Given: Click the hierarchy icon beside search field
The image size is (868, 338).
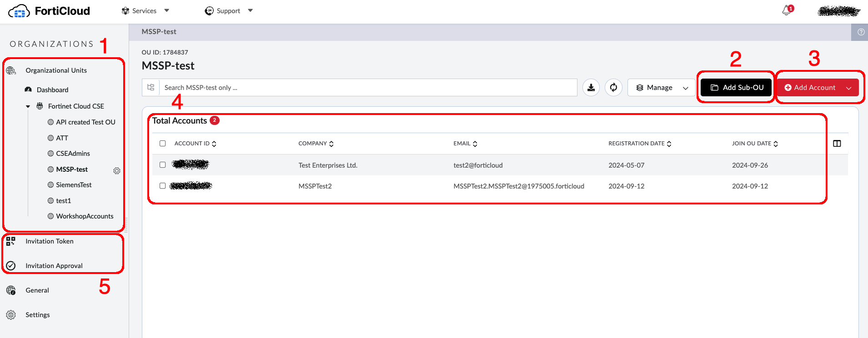Looking at the screenshot, I should pos(151,87).
